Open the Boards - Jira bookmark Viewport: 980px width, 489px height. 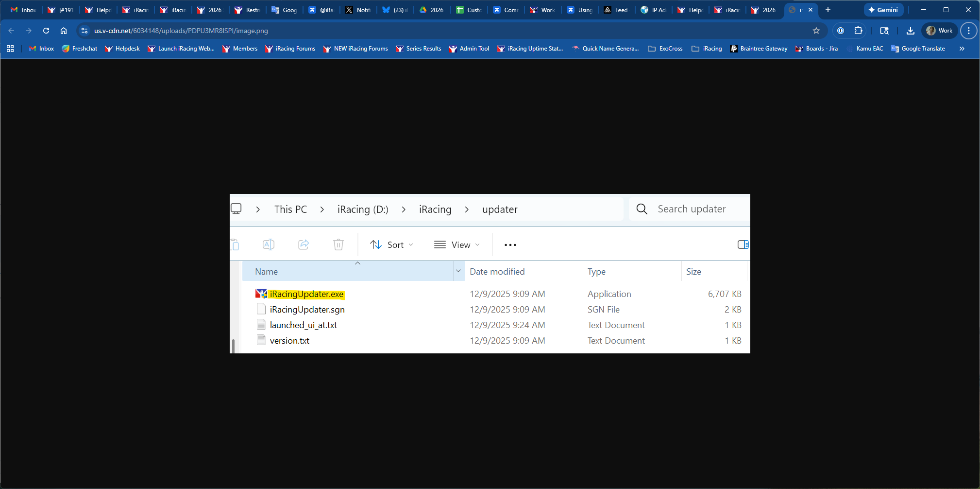point(817,49)
